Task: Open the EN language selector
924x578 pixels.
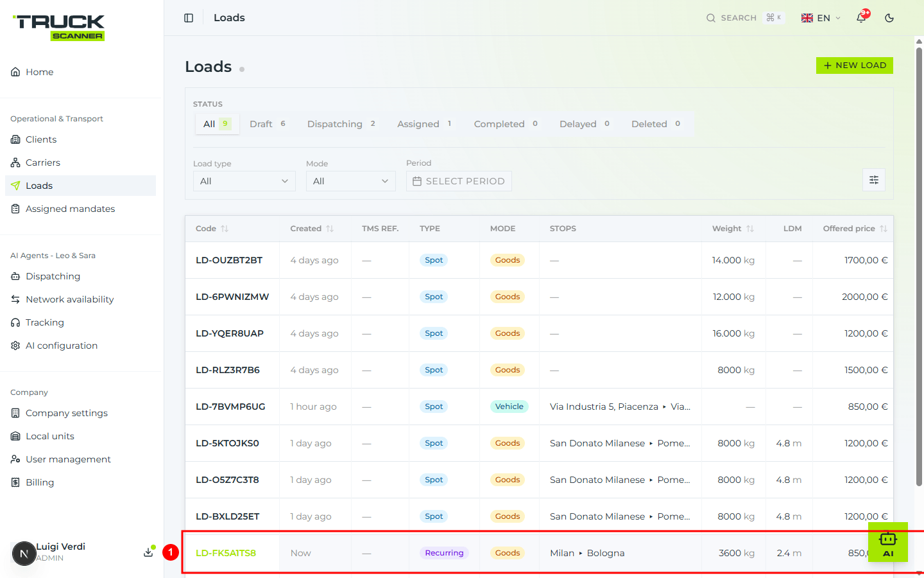Action: coord(821,18)
